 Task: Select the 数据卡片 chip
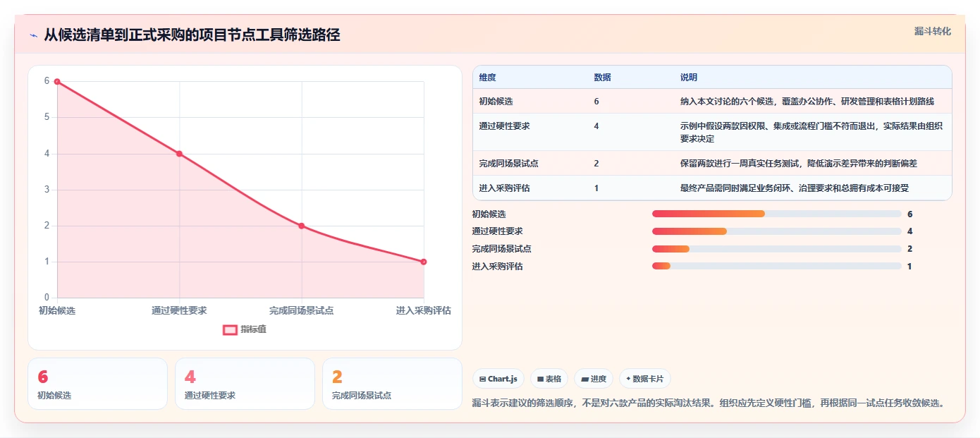coord(645,379)
